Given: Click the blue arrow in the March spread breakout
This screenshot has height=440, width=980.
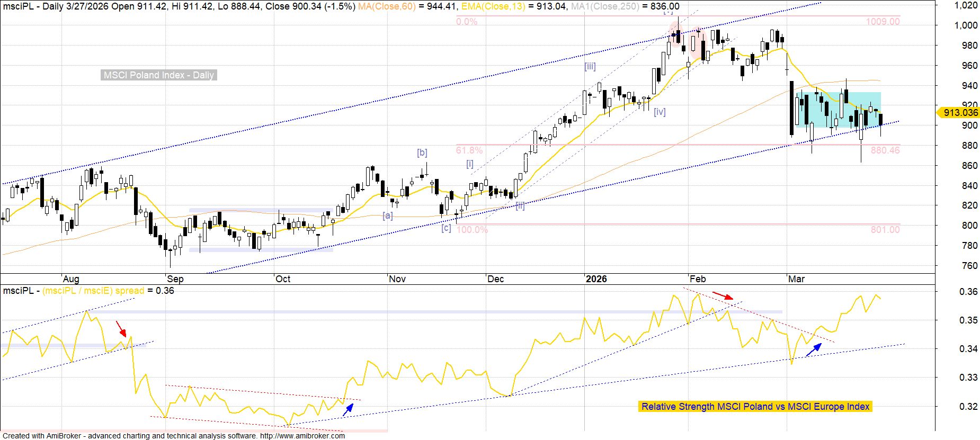Looking at the screenshot, I should [814, 350].
